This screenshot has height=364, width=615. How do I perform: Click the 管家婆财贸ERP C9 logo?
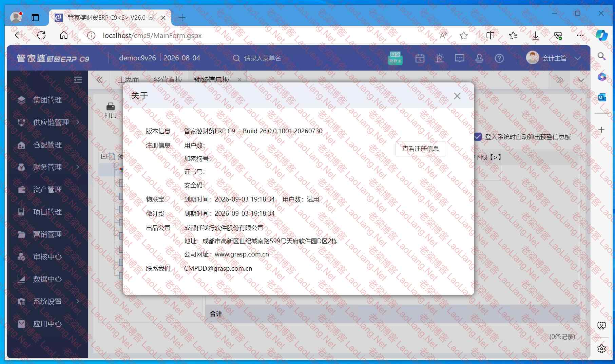tap(53, 58)
